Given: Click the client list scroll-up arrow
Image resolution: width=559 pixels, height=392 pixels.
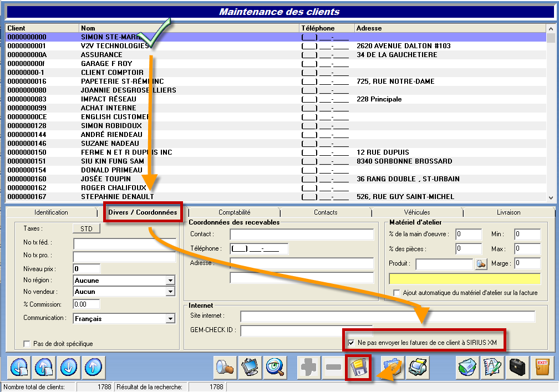Looking at the screenshot, I should click(551, 28).
